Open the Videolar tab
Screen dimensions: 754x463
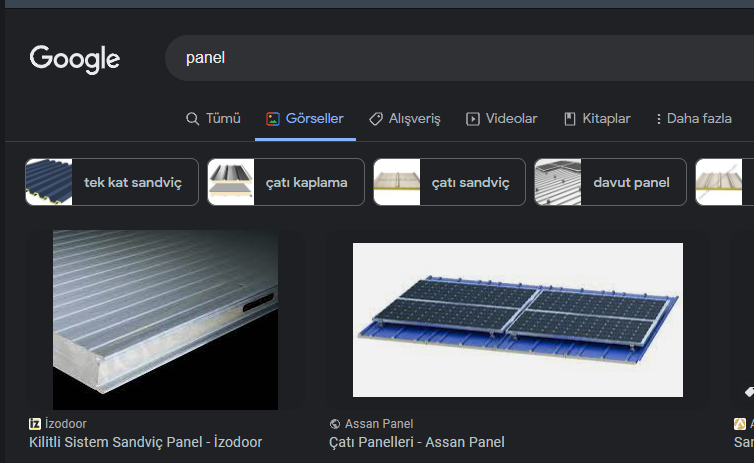pos(501,119)
